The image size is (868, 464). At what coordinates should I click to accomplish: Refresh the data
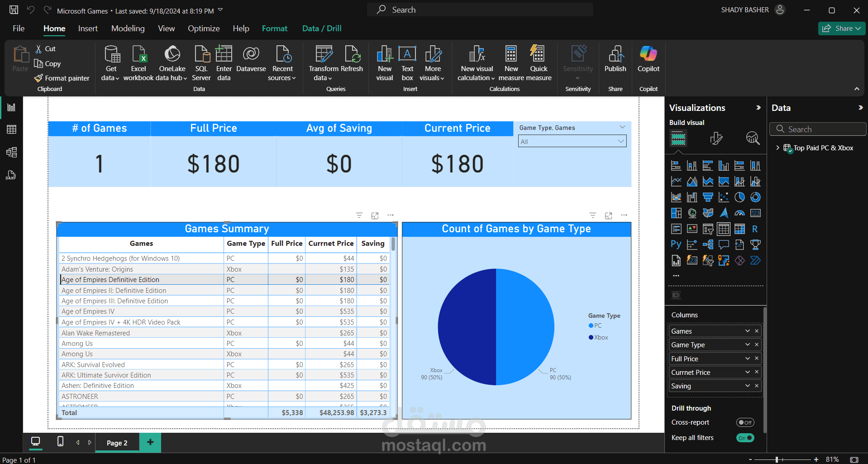352,59
